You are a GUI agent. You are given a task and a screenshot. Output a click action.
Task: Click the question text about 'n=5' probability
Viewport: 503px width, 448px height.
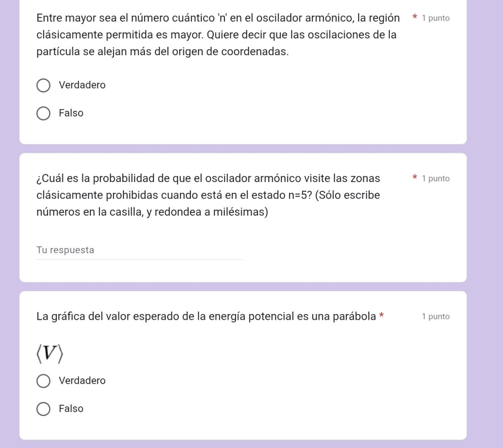pyautogui.click(x=207, y=195)
